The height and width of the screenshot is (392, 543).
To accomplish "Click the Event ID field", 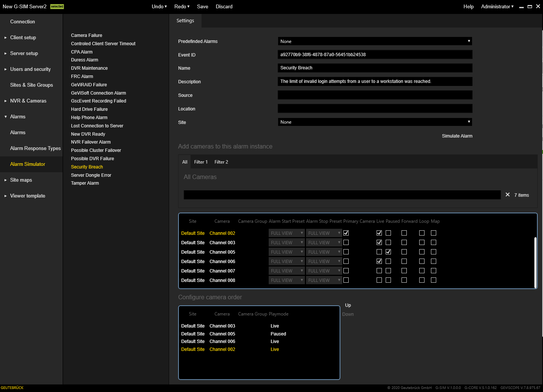I will pos(375,55).
